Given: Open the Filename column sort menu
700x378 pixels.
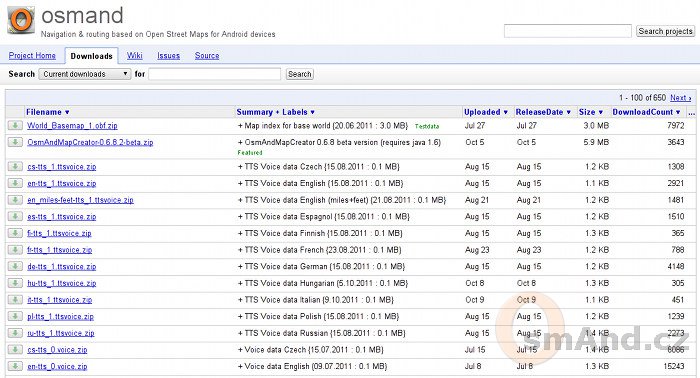Looking at the screenshot, I should [48, 112].
